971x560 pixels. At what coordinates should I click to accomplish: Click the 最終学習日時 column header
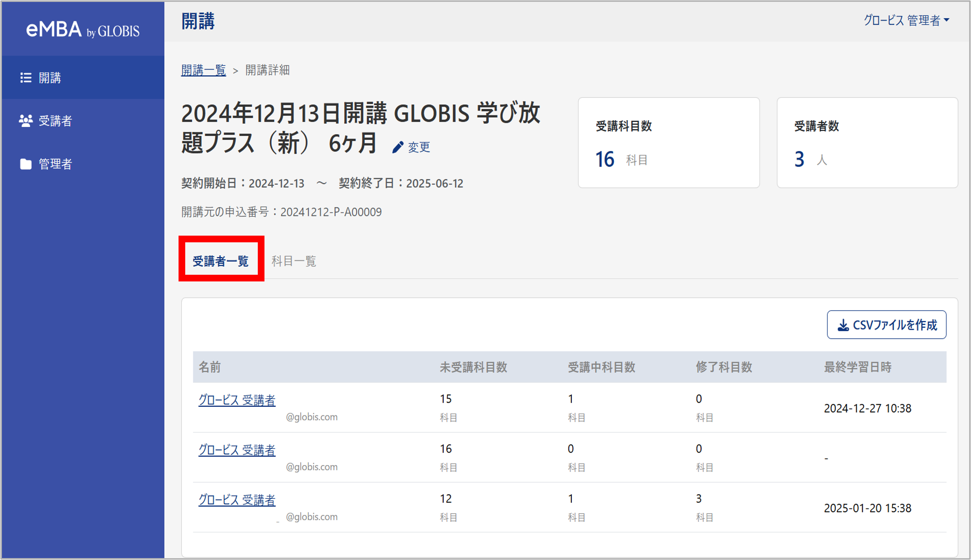pyautogui.click(x=856, y=367)
